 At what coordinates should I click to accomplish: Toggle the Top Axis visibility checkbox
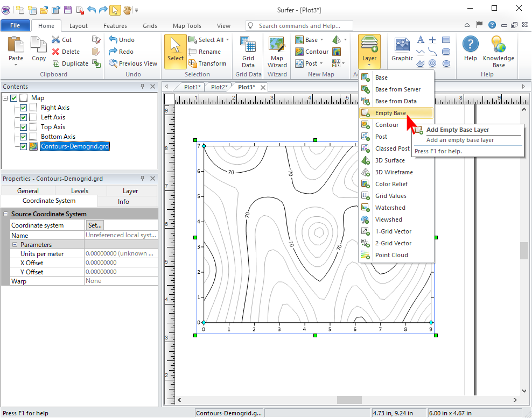(x=24, y=127)
